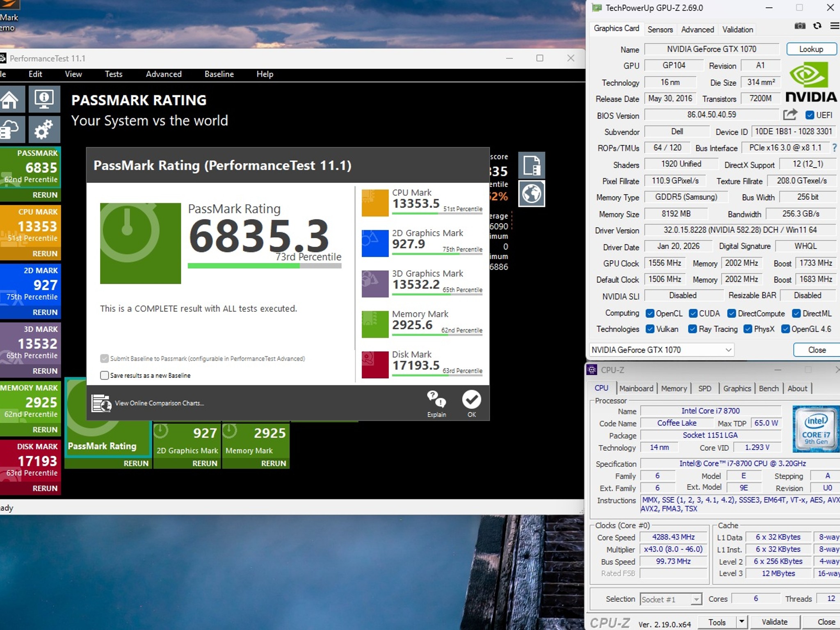Switch to the Sensors tab in GPU-Z
Image resolution: width=840 pixels, height=630 pixels.
(x=660, y=30)
